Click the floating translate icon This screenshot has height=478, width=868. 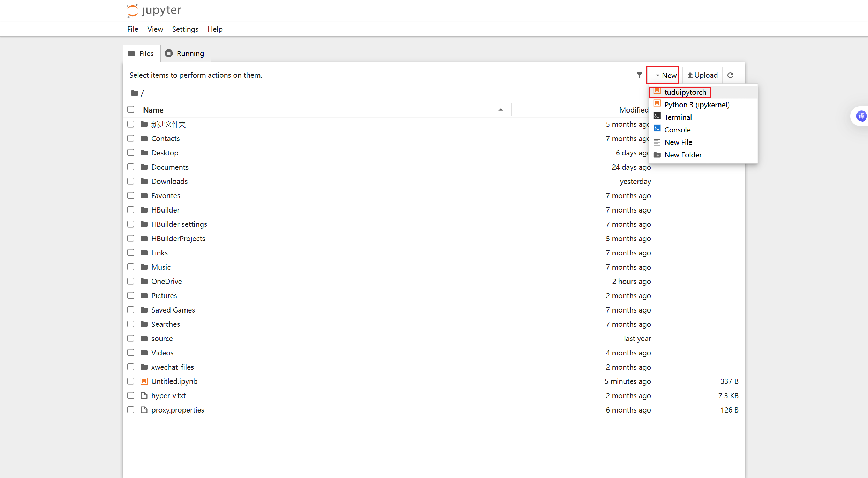click(861, 116)
